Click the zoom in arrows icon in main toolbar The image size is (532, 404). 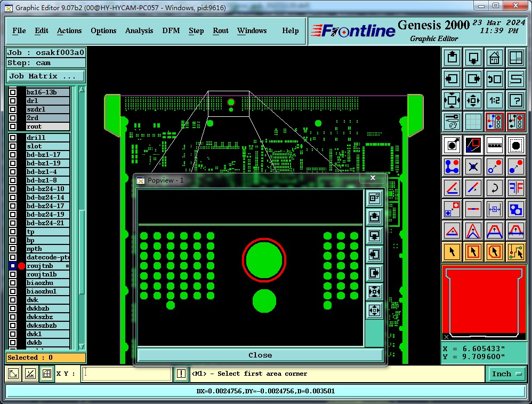(x=452, y=100)
